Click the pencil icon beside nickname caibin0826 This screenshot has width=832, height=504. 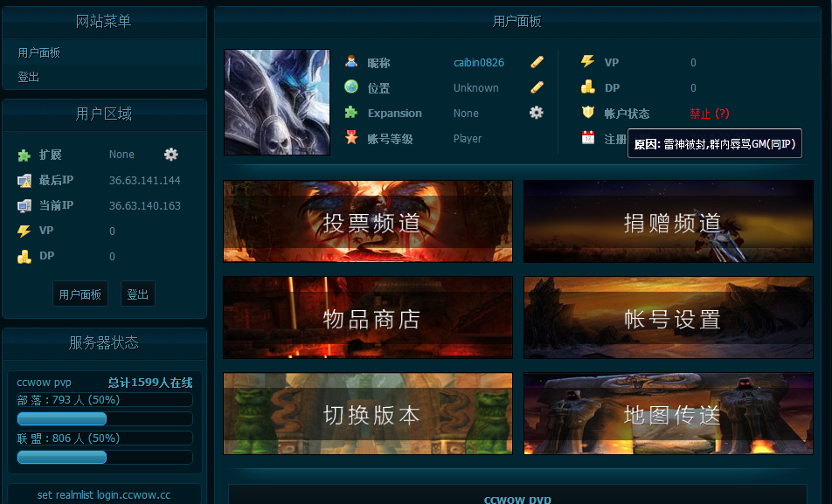pyautogui.click(x=537, y=62)
